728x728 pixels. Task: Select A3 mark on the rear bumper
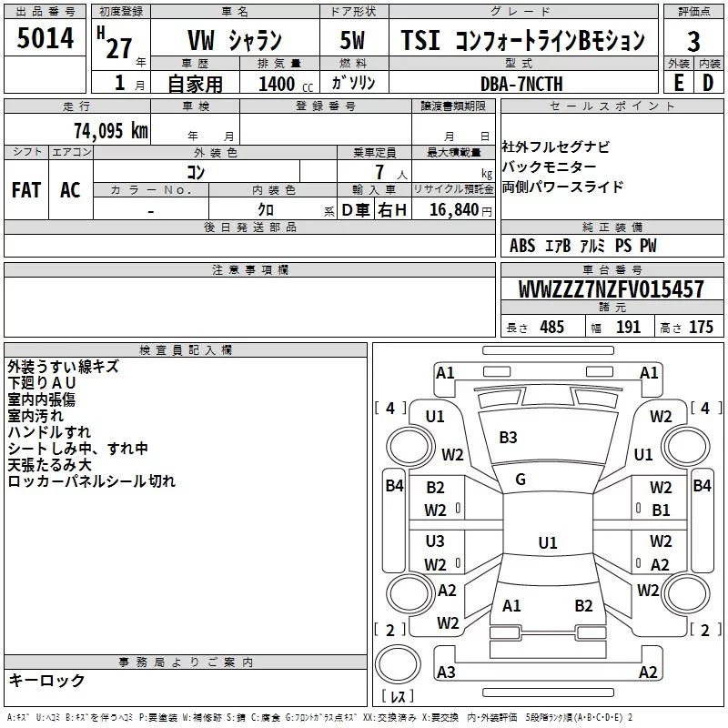[x=446, y=672]
